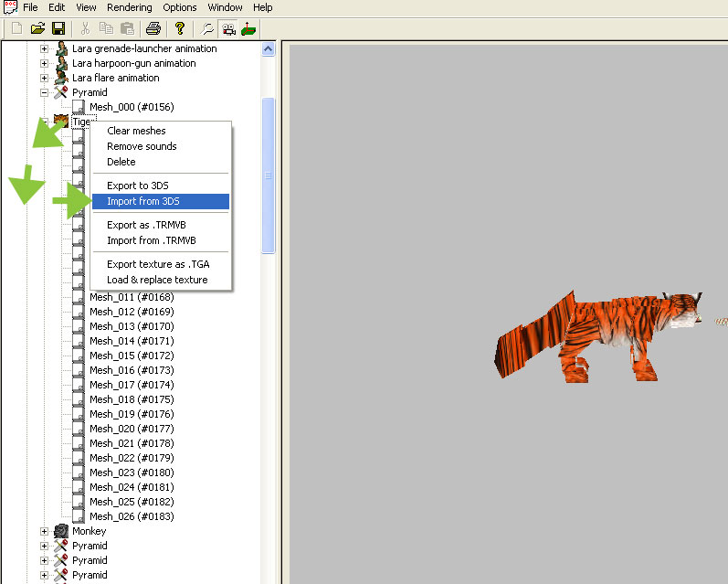728x584 pixels.
Task: Choose Import from .TRMVB
Action: 161,240
